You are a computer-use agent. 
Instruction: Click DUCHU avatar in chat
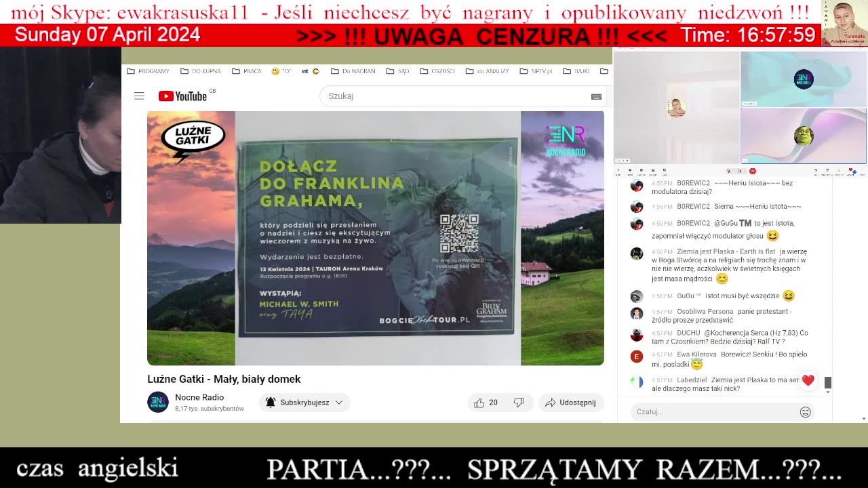click(x=636, y=335)
